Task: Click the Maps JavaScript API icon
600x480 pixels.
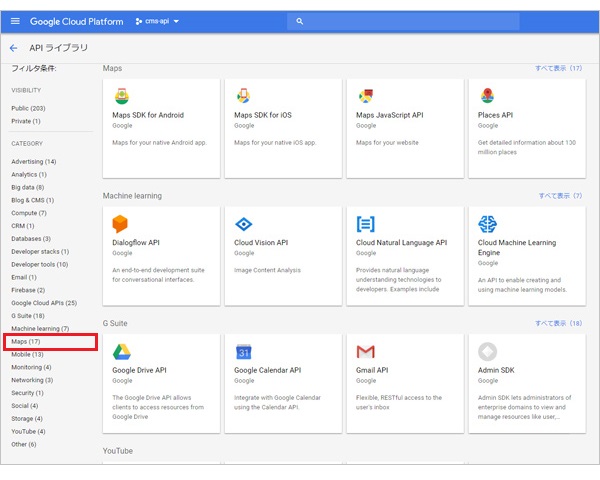Action: coord(366,96)
